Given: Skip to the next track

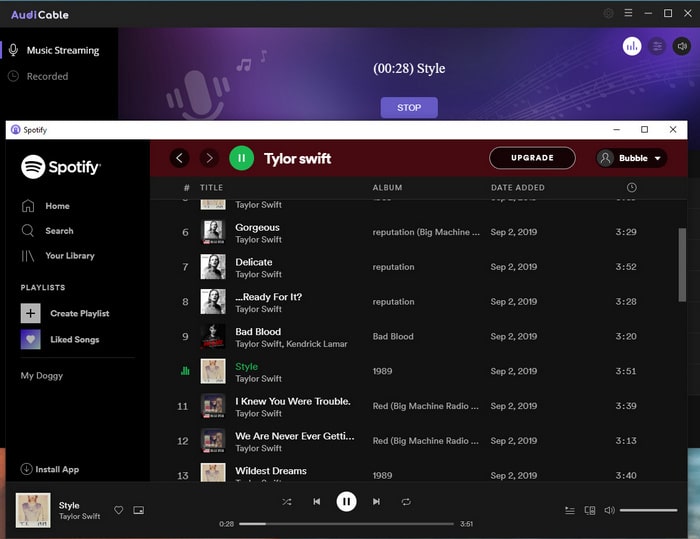Looking at the screenshot, I should pos(376,502).
